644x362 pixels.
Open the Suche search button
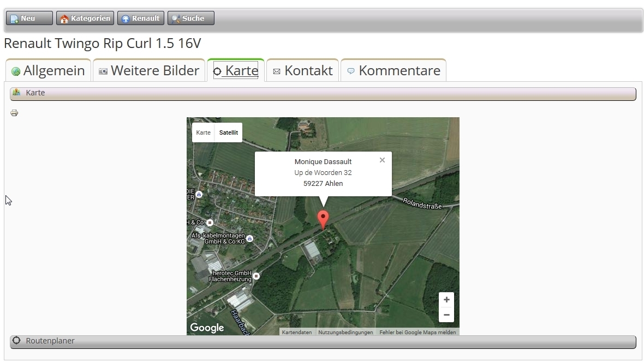coord(190,18)
